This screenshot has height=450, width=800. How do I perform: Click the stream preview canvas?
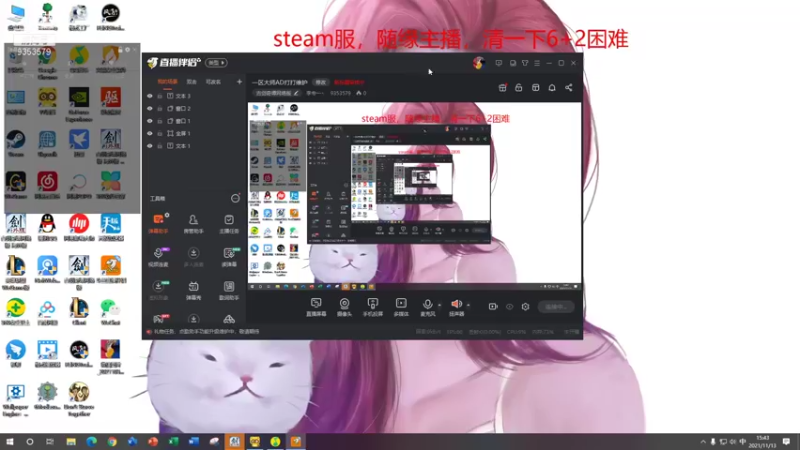(x=414, y=196)
